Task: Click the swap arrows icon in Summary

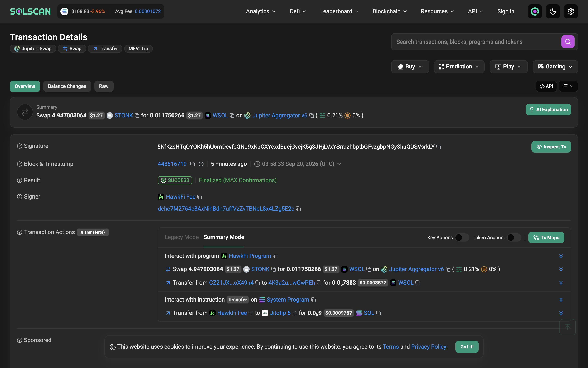Action: [x=25, y=112]
